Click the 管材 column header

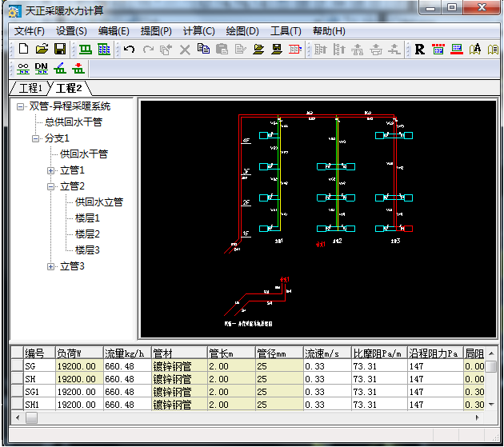coord(179,353)
